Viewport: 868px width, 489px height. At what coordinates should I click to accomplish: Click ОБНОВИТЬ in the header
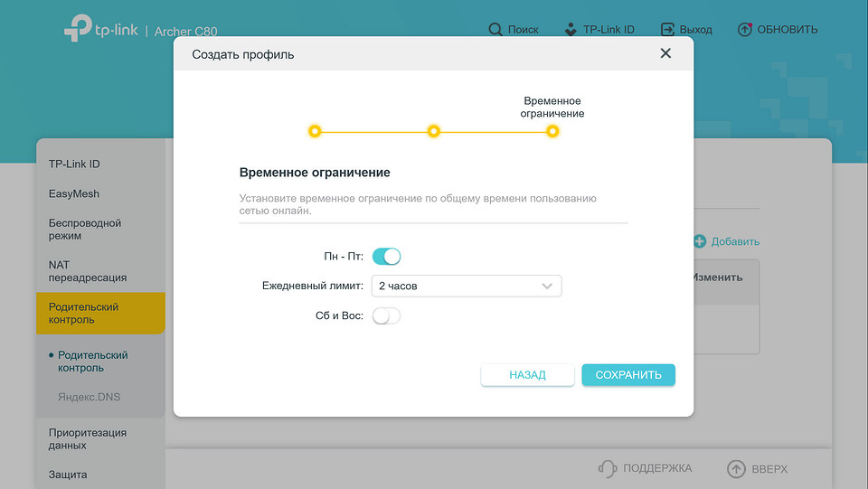click(x=788, y=29)
